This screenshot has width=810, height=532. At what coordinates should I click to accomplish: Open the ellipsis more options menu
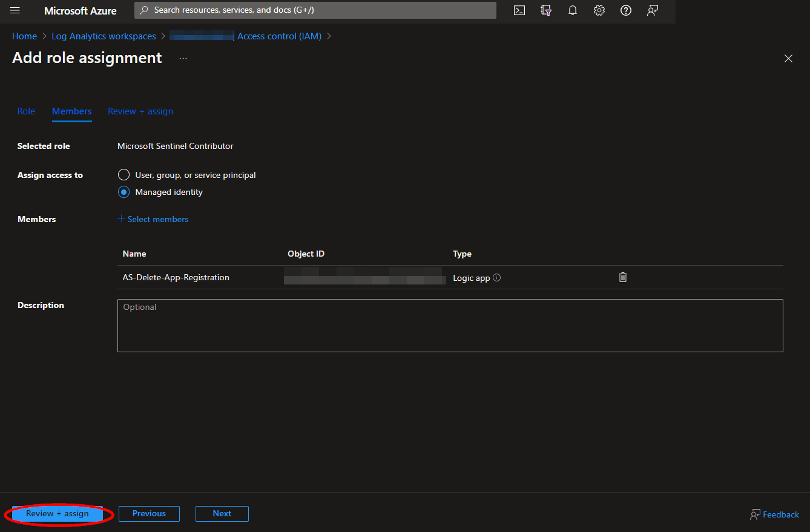coord(183,58)
